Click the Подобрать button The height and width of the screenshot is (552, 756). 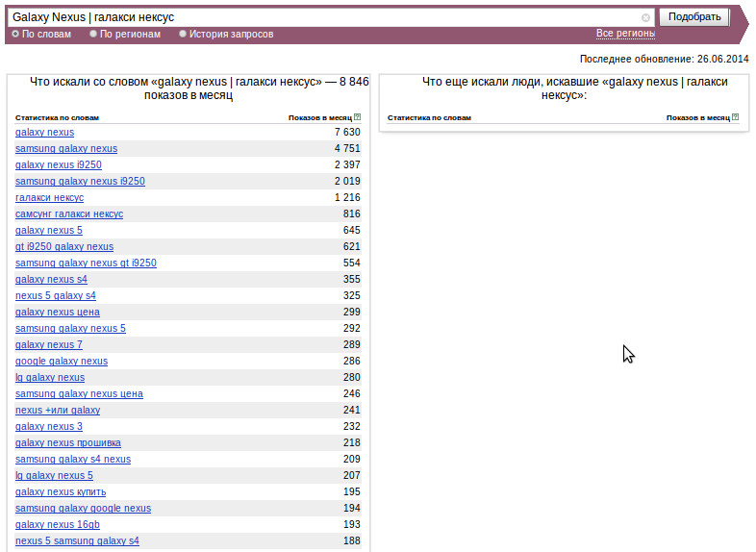click(694, 17)
